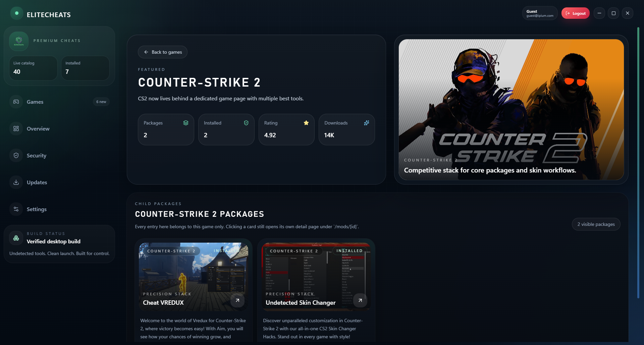
Task: Open Cheat VREDUX via its arrow icon
Action: click(x=237, y=300)
